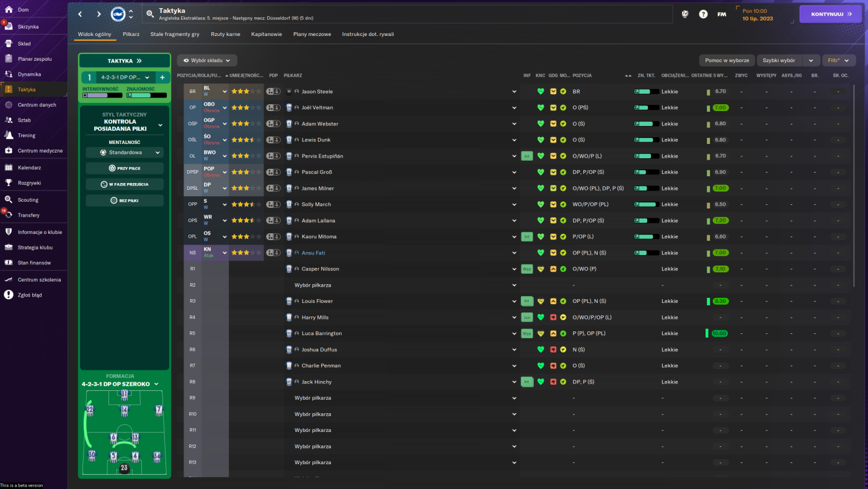Open the Kapitanowie tab

(x=267, y=34)
